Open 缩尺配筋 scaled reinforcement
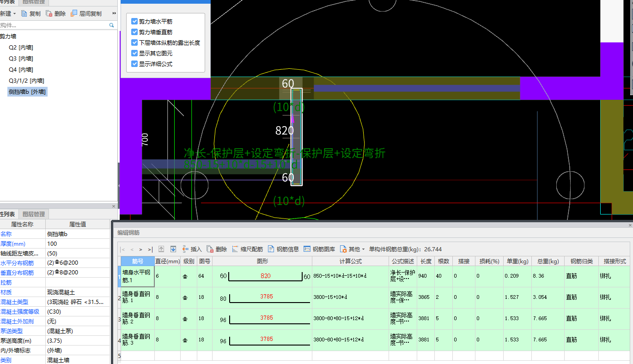The image size is (633, 364). tap(247, 249)
